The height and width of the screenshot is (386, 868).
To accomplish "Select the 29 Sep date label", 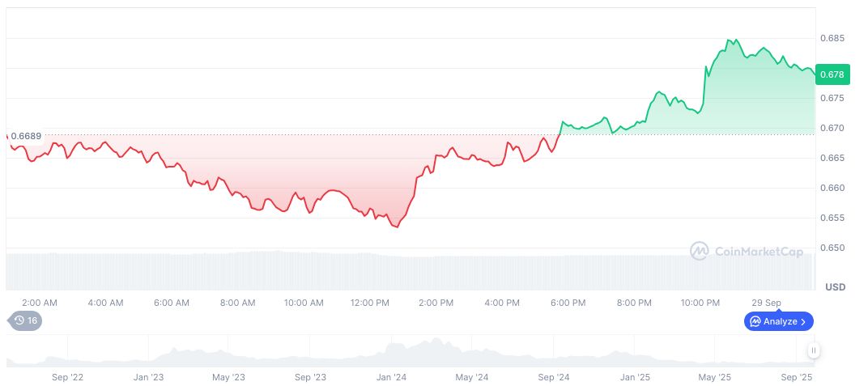I will pyautogui.click(x=766, y=303).
